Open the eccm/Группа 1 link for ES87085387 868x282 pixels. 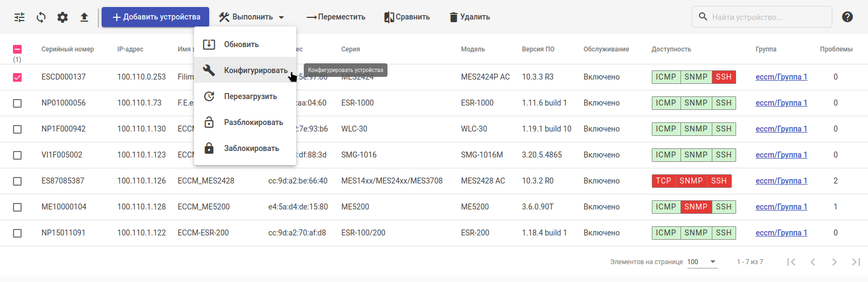(781, 181)
